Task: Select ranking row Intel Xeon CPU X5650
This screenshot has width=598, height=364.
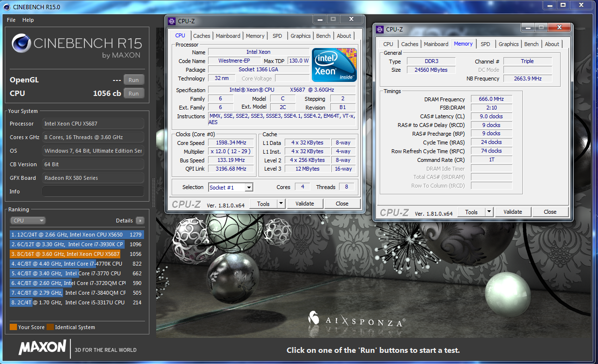Action: [77, 235]
